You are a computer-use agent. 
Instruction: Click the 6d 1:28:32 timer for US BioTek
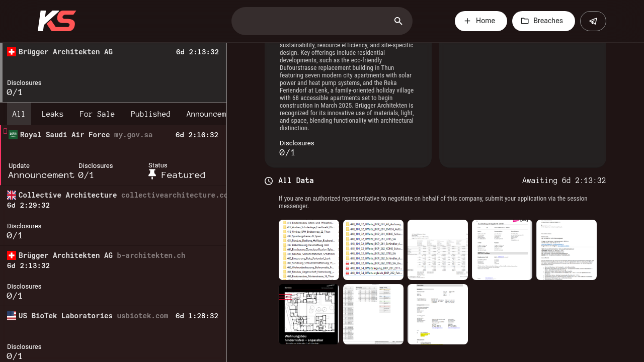coord(197,316)
